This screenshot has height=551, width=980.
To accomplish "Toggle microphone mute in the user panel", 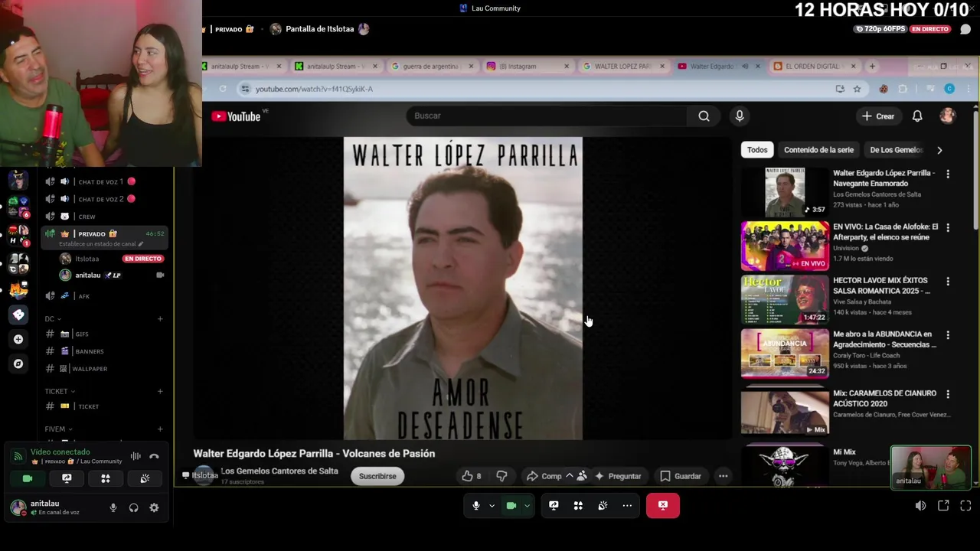I will coord(113,507).
